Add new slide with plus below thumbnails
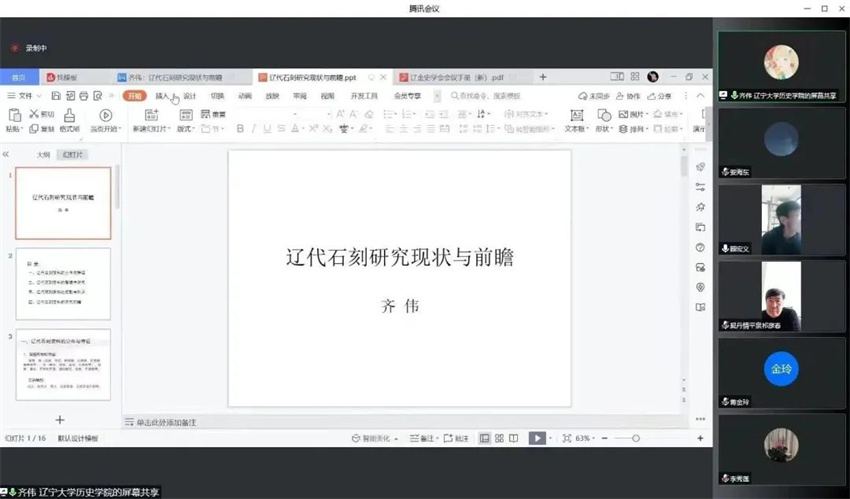This screenshot has height=499, width=850. [60, 420]
